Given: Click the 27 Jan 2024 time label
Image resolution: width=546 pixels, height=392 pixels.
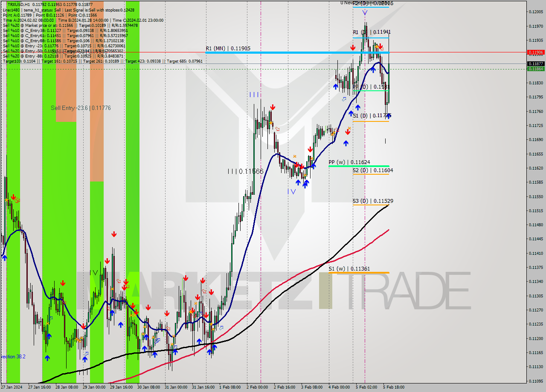Looking at the screenshot, I should point(11,387).
